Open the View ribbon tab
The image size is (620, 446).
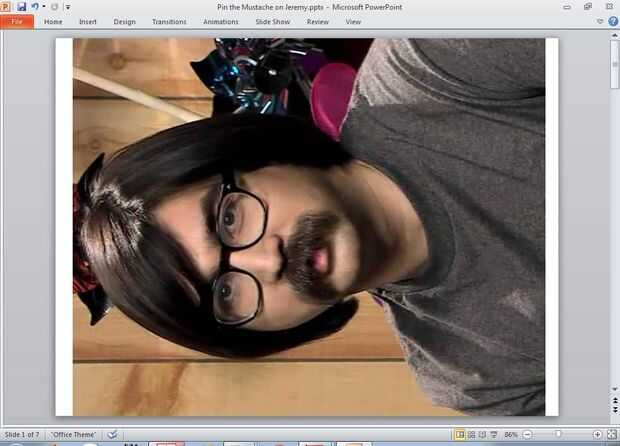point(353,22)
